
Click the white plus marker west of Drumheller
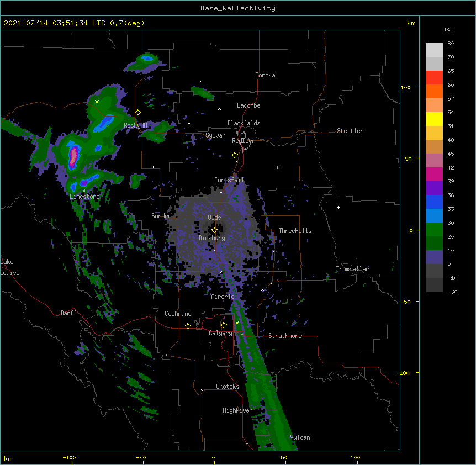pos(338,207)
